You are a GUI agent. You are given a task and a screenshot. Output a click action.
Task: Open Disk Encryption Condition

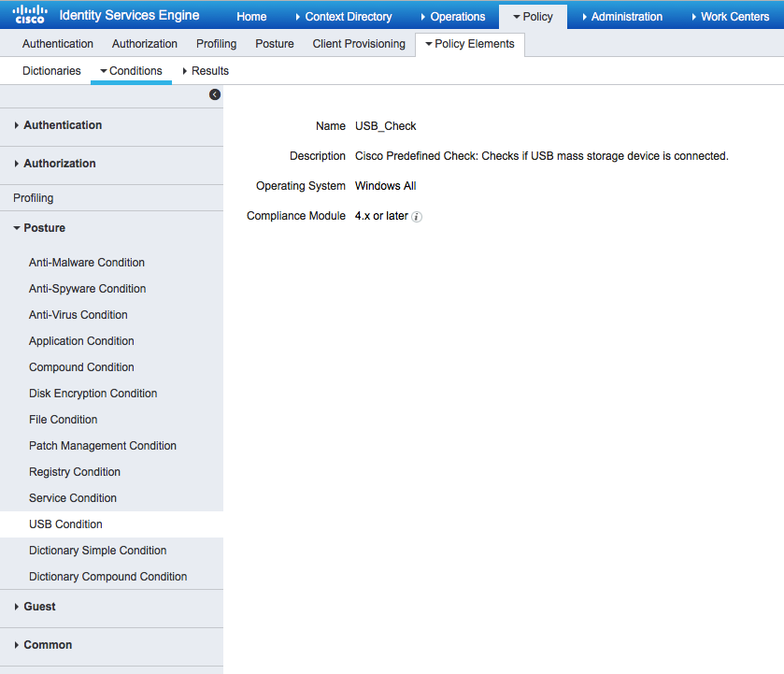point(93,394)
